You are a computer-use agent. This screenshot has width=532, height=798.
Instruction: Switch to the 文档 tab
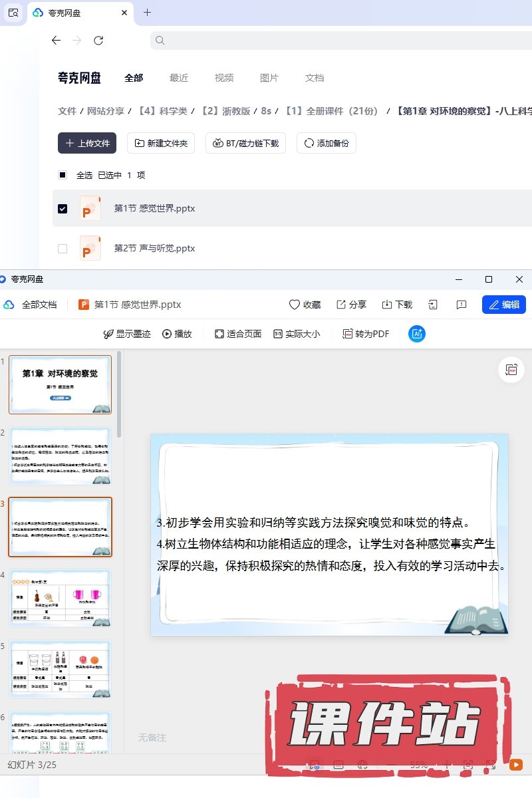pos(315,78)
